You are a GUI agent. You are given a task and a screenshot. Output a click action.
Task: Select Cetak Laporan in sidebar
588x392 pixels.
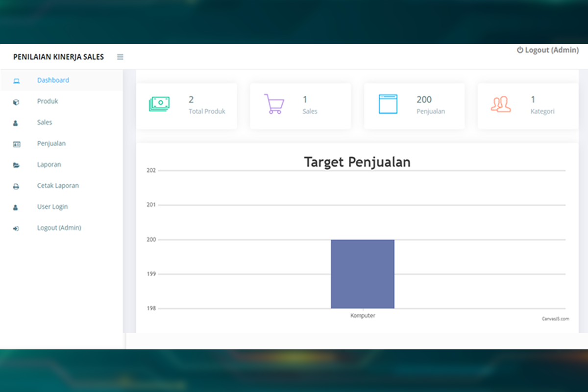tap(58, 186)
